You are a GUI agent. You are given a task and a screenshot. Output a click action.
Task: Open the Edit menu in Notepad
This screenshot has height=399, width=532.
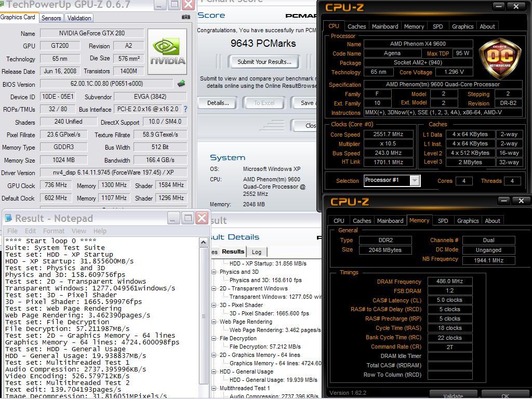(30, 231)
